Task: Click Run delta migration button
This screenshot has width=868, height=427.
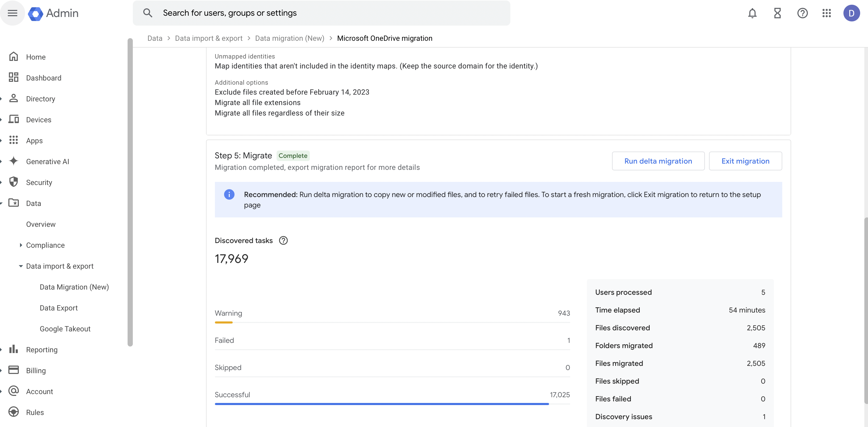Action: pos(658,161)
